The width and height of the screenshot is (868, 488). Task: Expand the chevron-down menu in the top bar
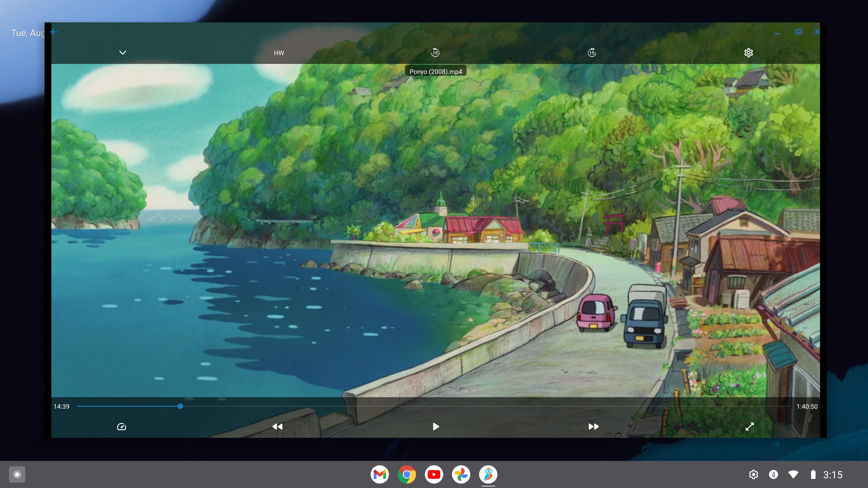pyautogui.click(x=123, y=53)
